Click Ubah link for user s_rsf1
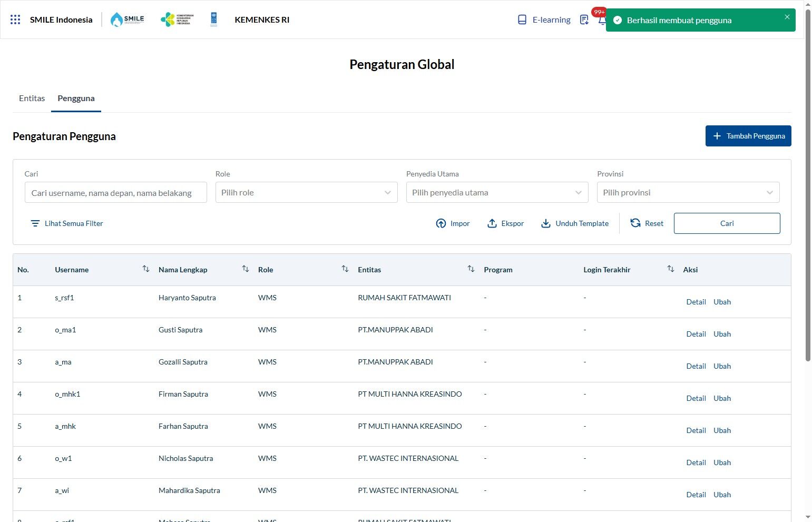Viewport: 812px width, 522px height. tap(722, 302)
